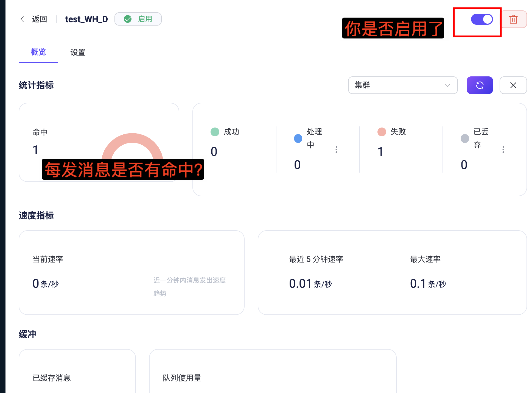Viewport: 532px width, 393px height.
Task: Click the green 成功 status dot
Action: point(215,132)
